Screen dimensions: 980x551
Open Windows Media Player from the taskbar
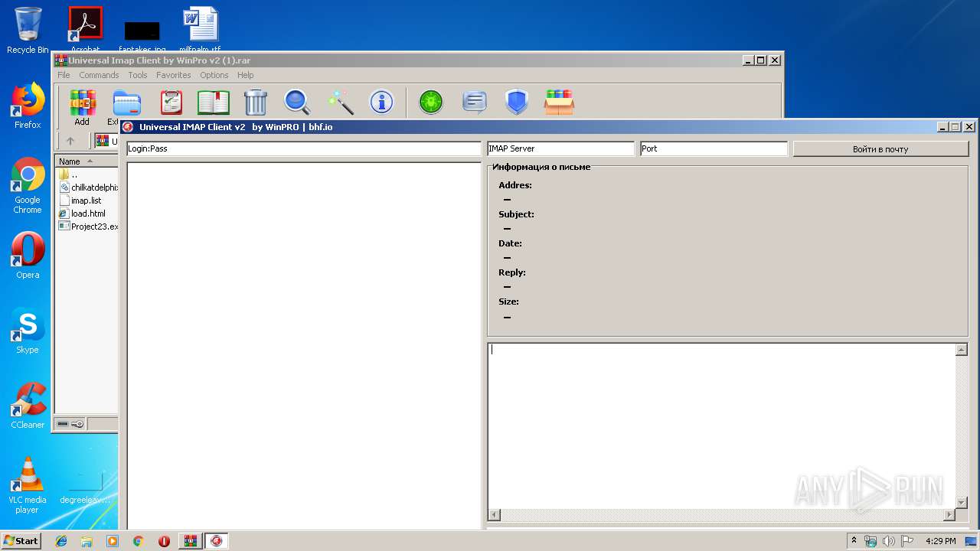[x=113, y=541]
